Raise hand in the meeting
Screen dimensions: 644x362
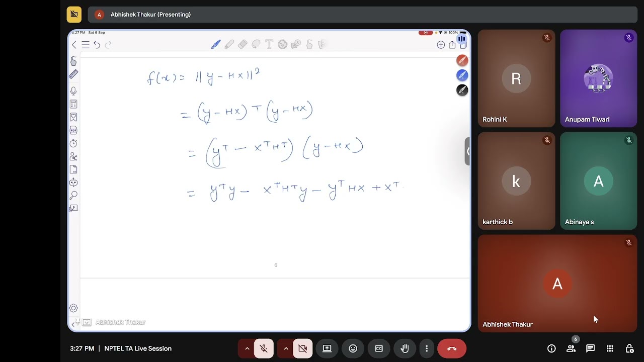(405, 348)
